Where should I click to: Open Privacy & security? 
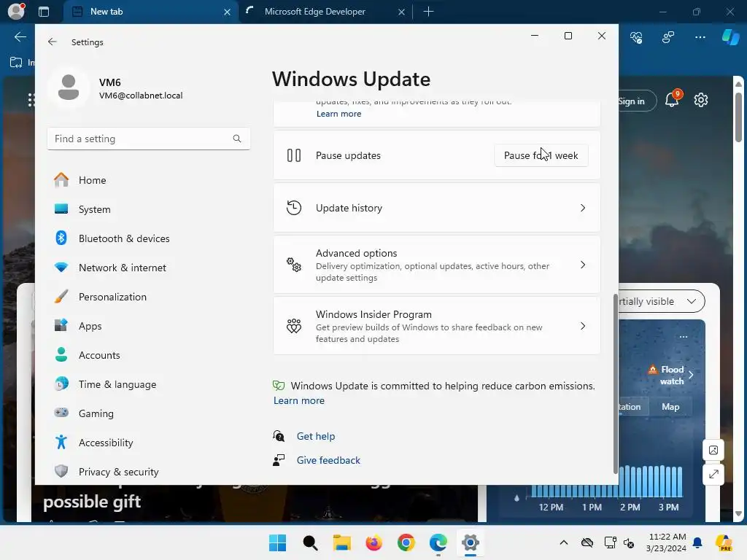[119, 472]
